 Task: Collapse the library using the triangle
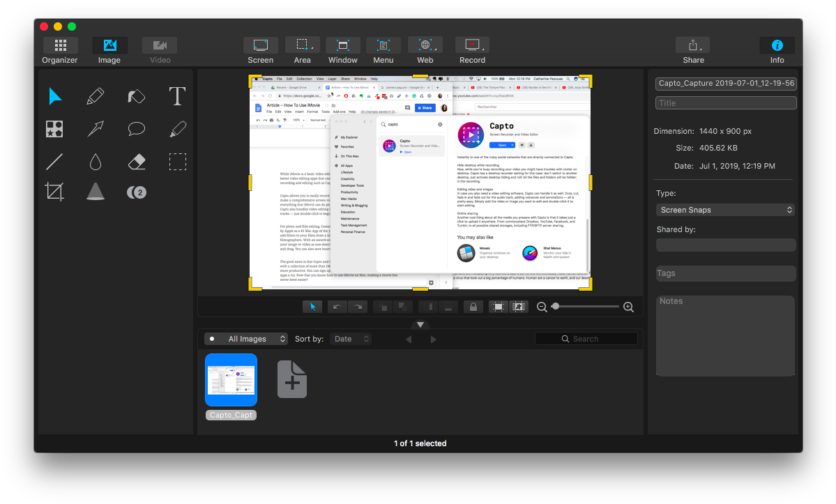coord(420,324)
